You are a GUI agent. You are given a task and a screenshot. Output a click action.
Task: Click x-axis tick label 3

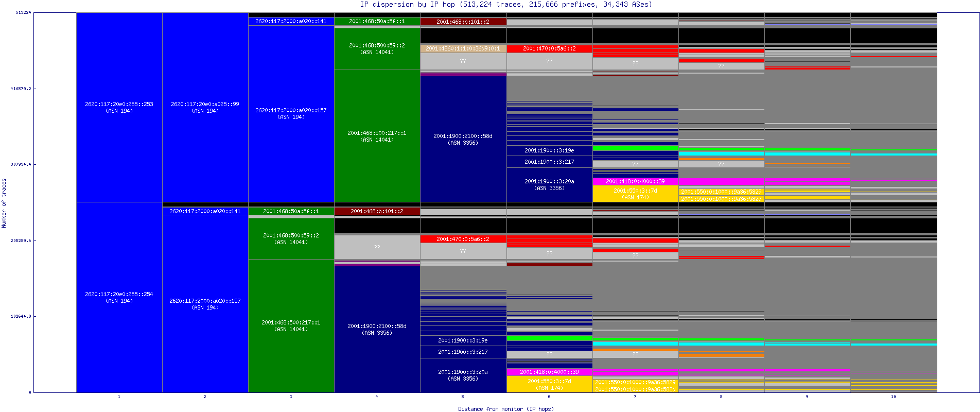[291, 397]
